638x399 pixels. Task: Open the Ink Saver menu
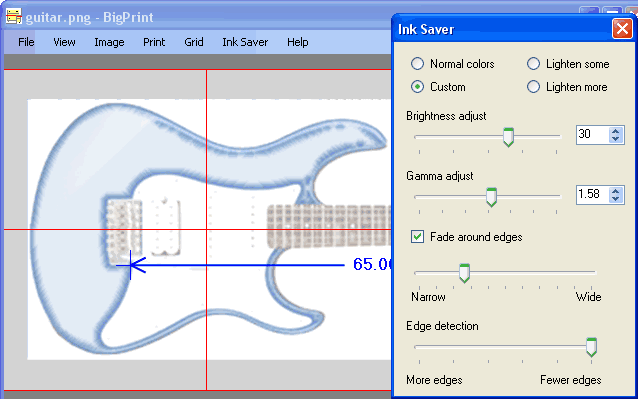point(245,42)
